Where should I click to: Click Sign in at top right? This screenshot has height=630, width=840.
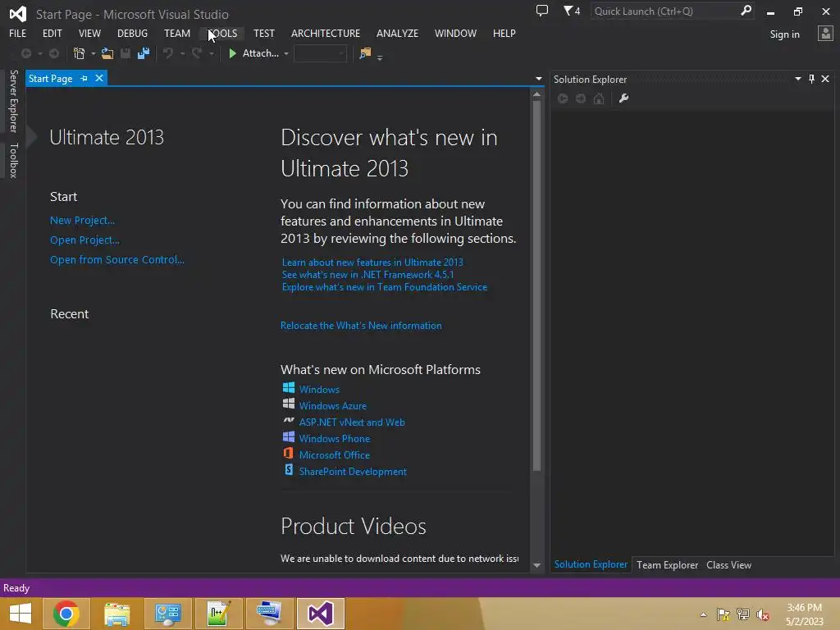(784, 34)
